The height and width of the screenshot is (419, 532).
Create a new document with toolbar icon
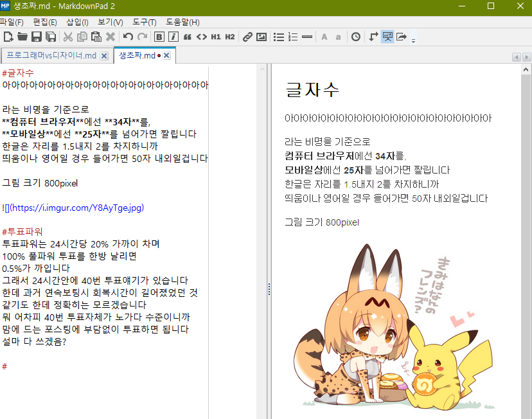[8, 37]
